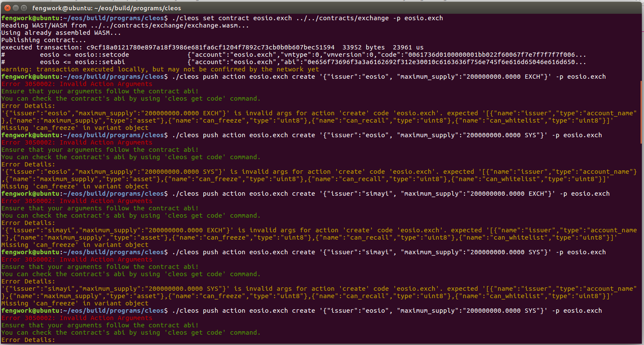Click the '33952 bytes' value
Screen dimensions: 644x345
(364, 47)
